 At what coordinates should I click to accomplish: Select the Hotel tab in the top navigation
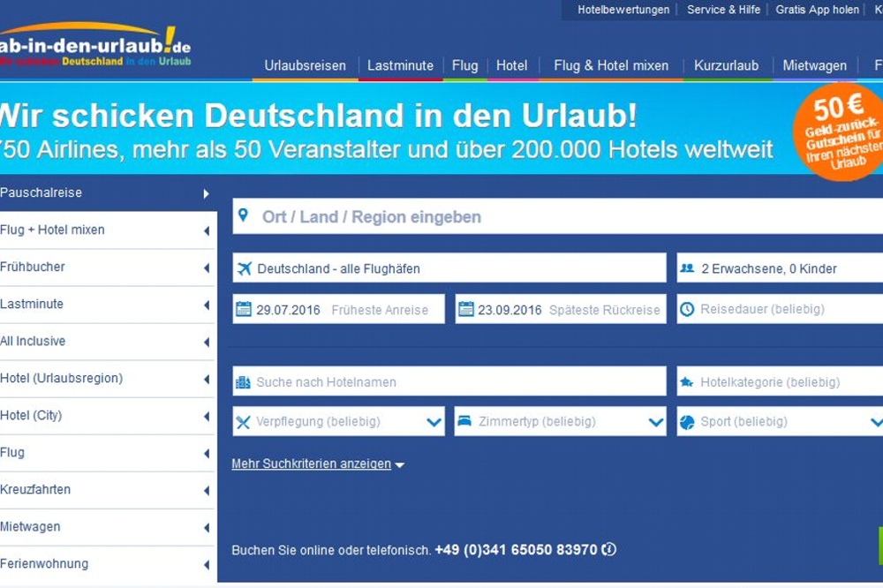[511, 64]
